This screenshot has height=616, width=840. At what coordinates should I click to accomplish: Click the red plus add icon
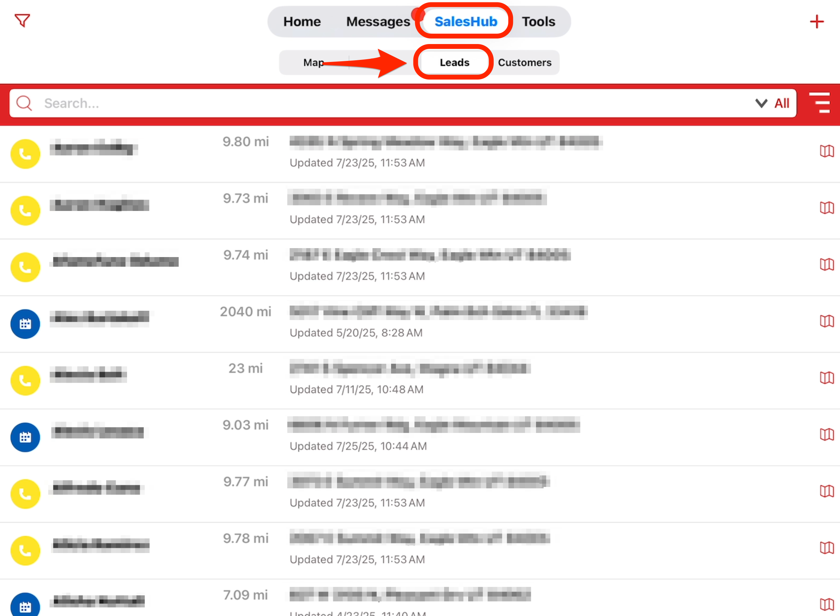817,22
